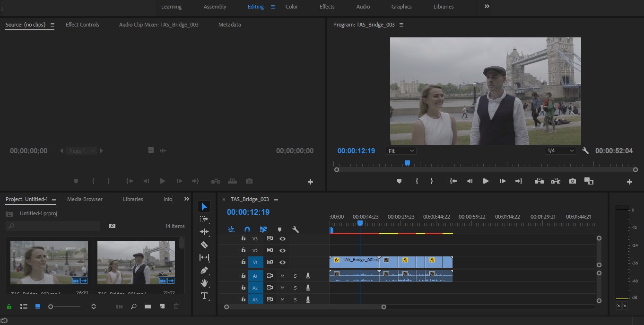This screenshot has width=644, height=325.
Task: Select the TAS_Bridge_001 clip on V1
Action: [354, 262]
